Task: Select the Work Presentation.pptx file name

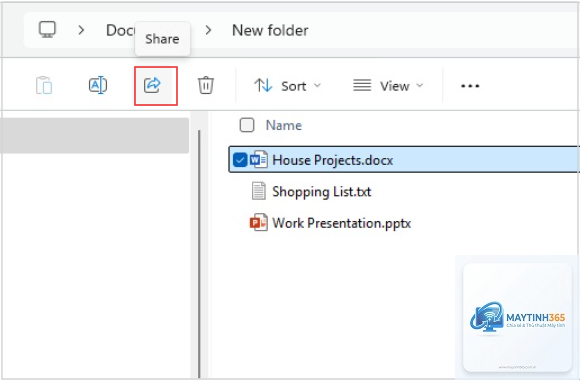Action: coord(341,223)
